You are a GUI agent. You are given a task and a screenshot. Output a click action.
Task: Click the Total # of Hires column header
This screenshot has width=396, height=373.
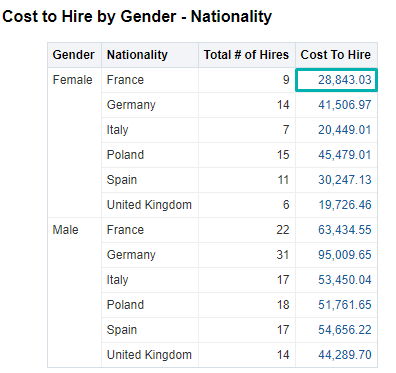247,55
